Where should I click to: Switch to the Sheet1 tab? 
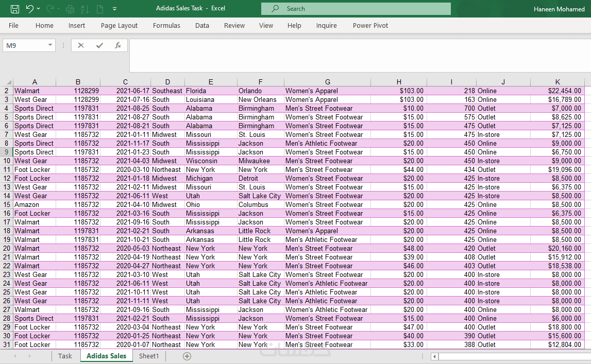click(149, 356)
